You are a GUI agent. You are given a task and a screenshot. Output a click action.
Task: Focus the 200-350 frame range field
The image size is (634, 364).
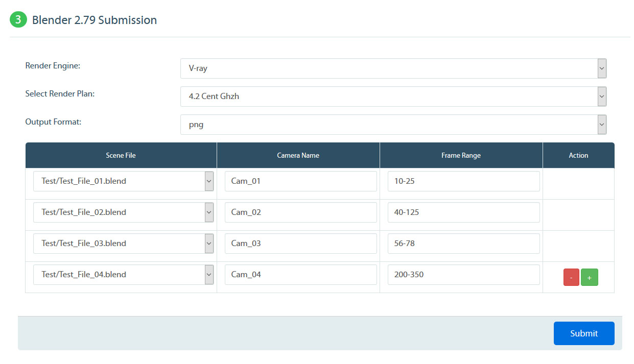pos(463,275)
